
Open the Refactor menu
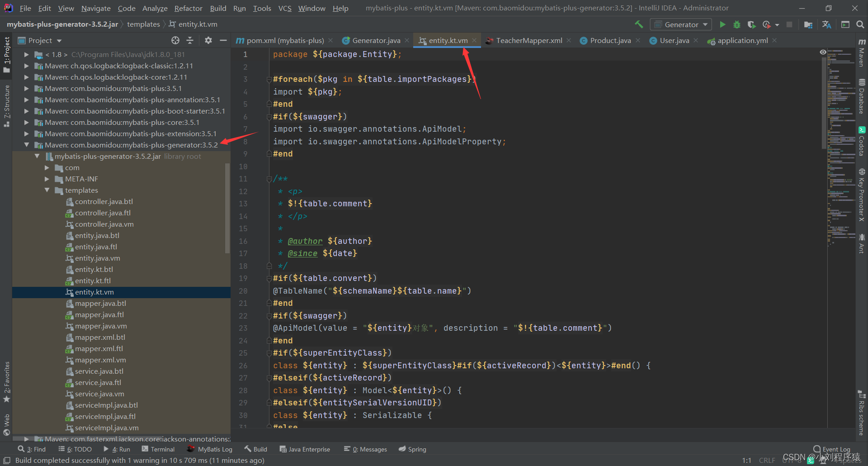pyautogui.click(x=188, y=8)
